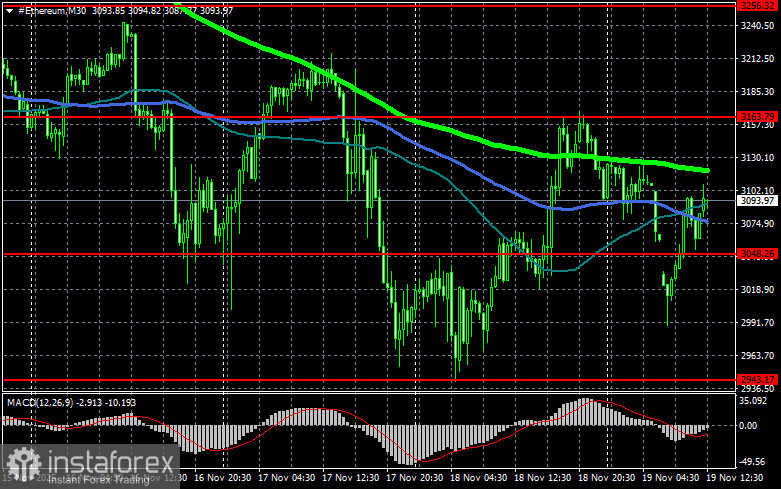Select the 3212.50 price axis value
The width and height of the screenshot is (781, 489).
click(757, 59)
